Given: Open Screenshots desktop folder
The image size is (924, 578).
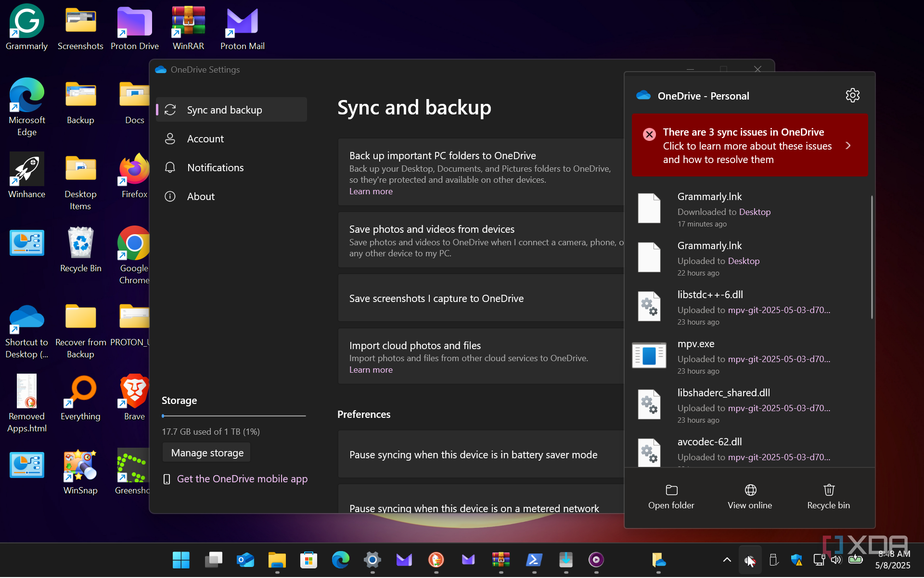Looking at the screenshot, I should [x=80, y=27].
